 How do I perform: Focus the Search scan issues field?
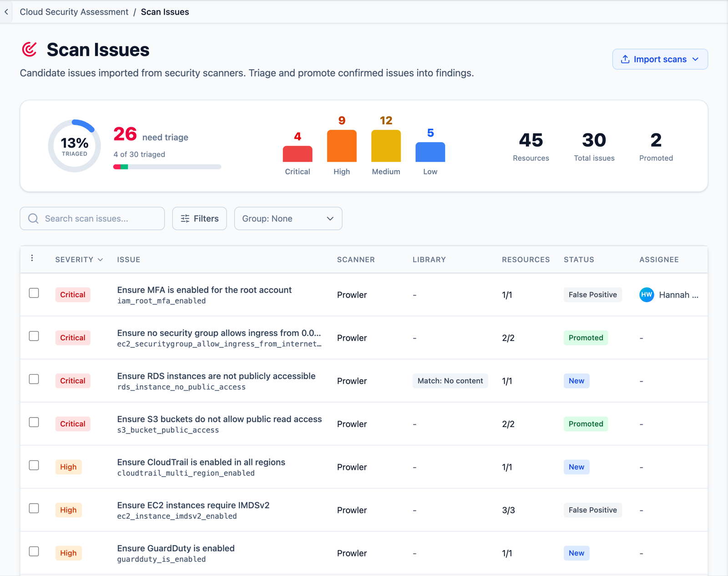click(92, 219)
